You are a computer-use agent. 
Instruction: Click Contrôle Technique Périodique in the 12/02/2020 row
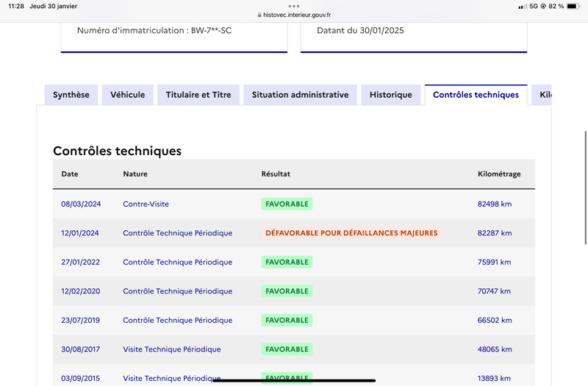[178, 291]
